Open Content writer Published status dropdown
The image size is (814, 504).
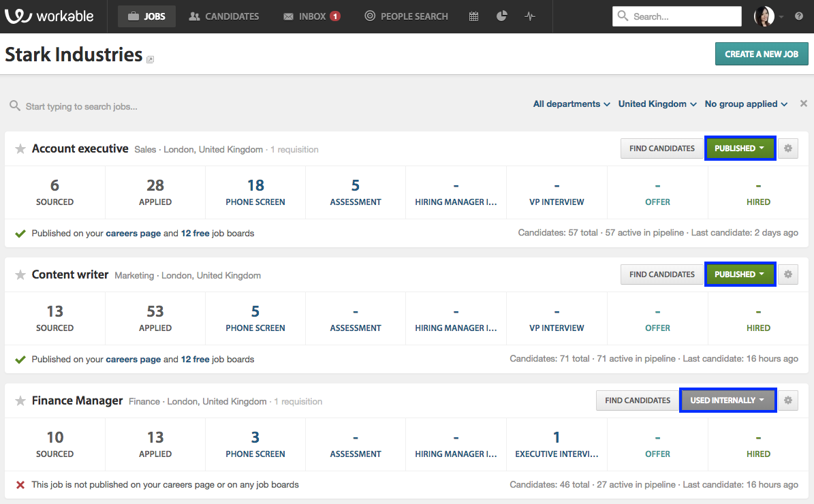click(740, 274)
